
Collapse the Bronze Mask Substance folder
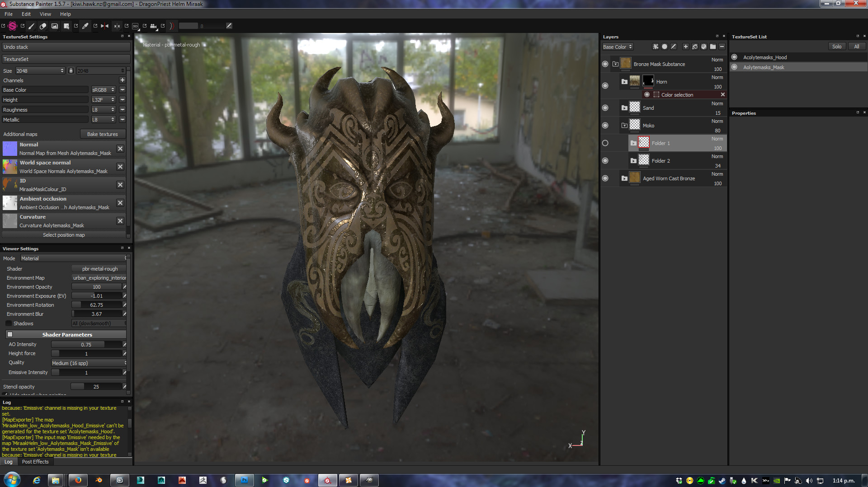click(615, 64)
